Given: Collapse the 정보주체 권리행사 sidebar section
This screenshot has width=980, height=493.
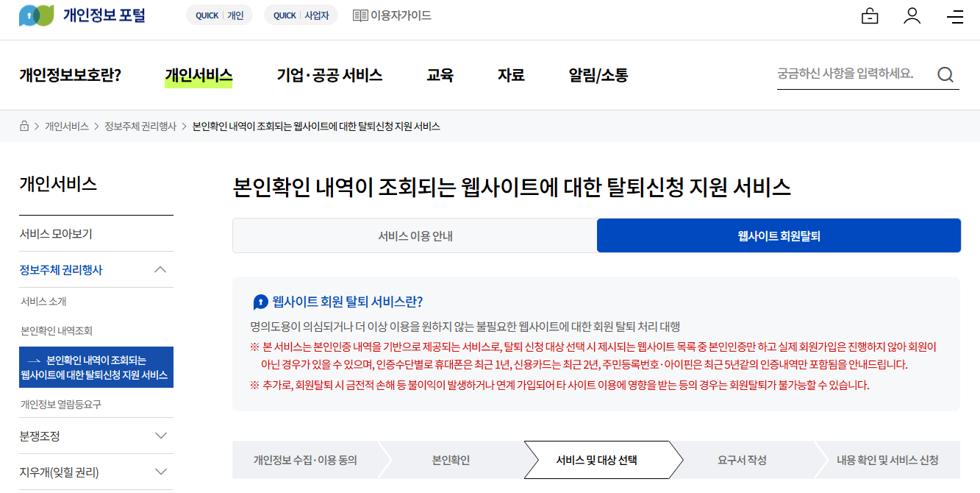Looking at the screenshot, I should (160, 269).
